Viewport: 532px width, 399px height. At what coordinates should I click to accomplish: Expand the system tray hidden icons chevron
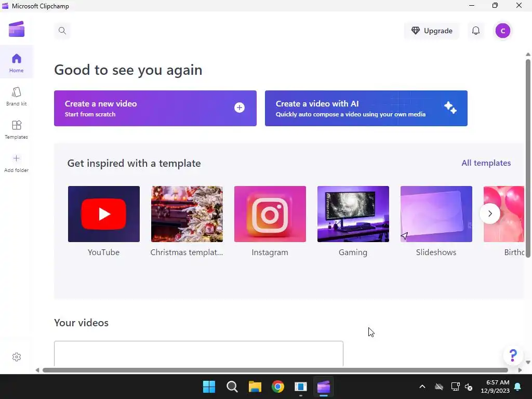(x=422, y=387)
